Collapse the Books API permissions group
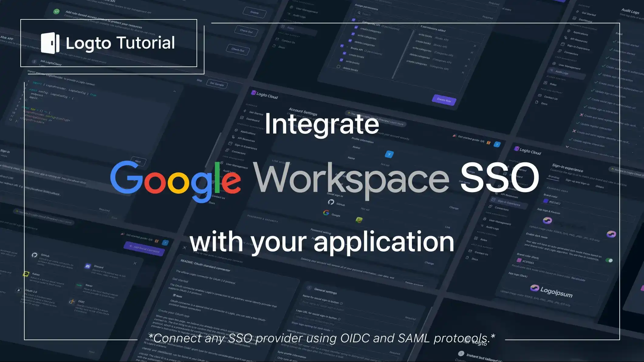The height and width of the screenshot is (362, 644). point(347,46)
